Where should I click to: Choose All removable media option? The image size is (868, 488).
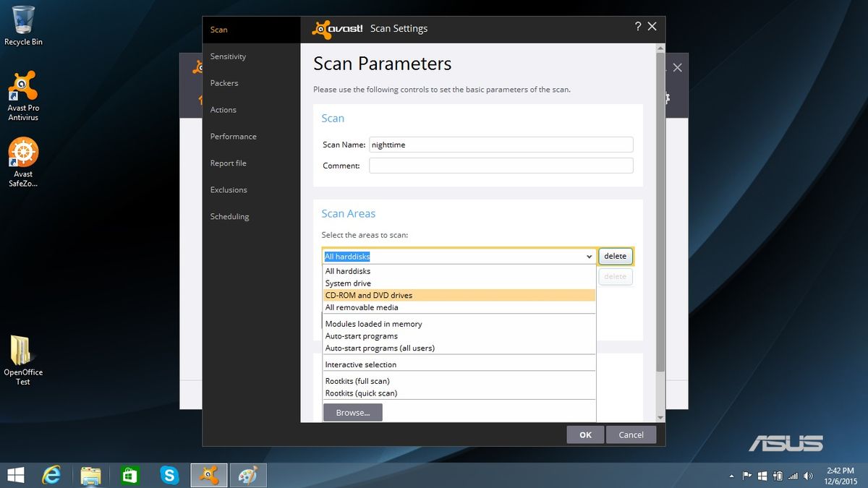[459, 307]
